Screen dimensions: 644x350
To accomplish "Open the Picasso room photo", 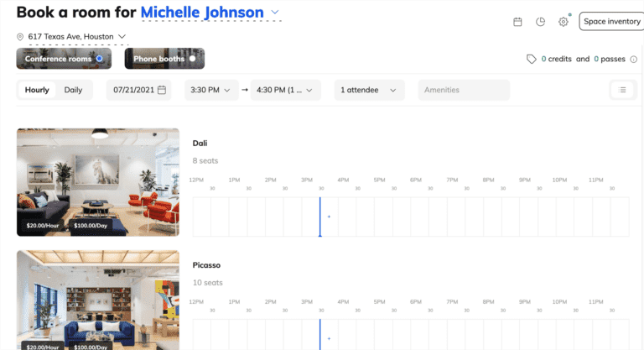I will 98,300.
